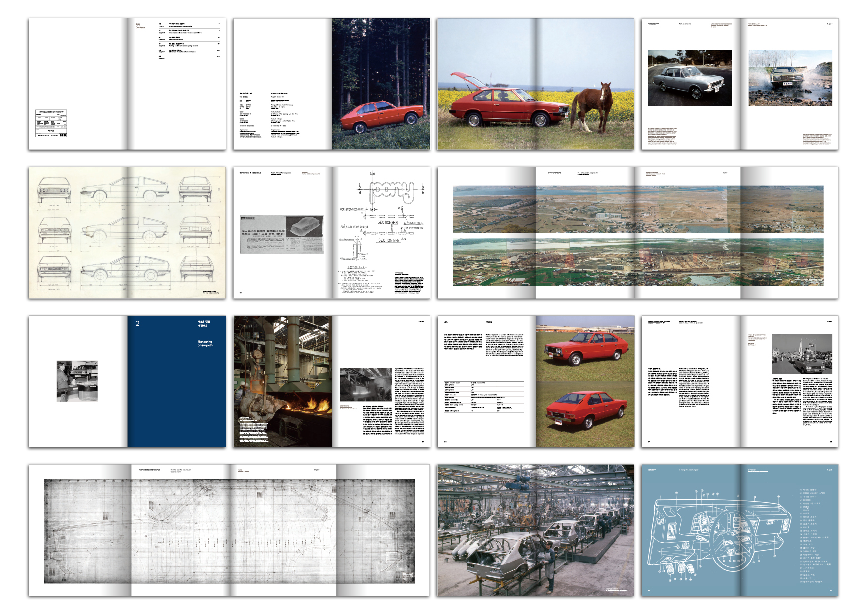Viewport: 868px width, 614px height.
Task: Select the lower aerial panorama photo
Action: point(638,262)
